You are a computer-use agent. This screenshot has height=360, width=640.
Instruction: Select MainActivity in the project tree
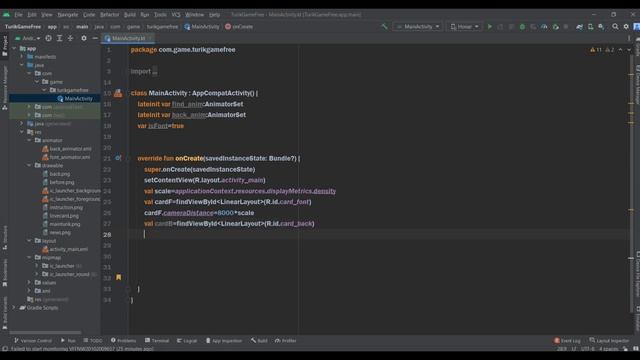point(78,98)
